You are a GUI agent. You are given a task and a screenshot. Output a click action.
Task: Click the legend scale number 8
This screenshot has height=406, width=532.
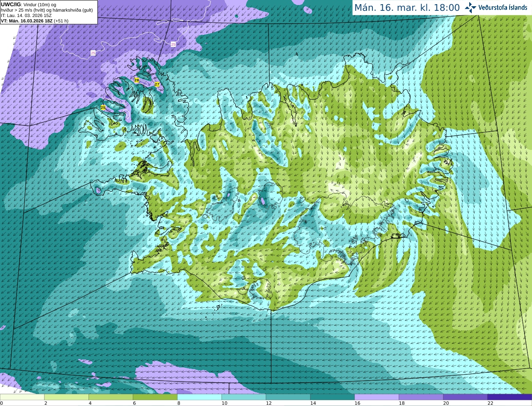(x=179, y=403)
